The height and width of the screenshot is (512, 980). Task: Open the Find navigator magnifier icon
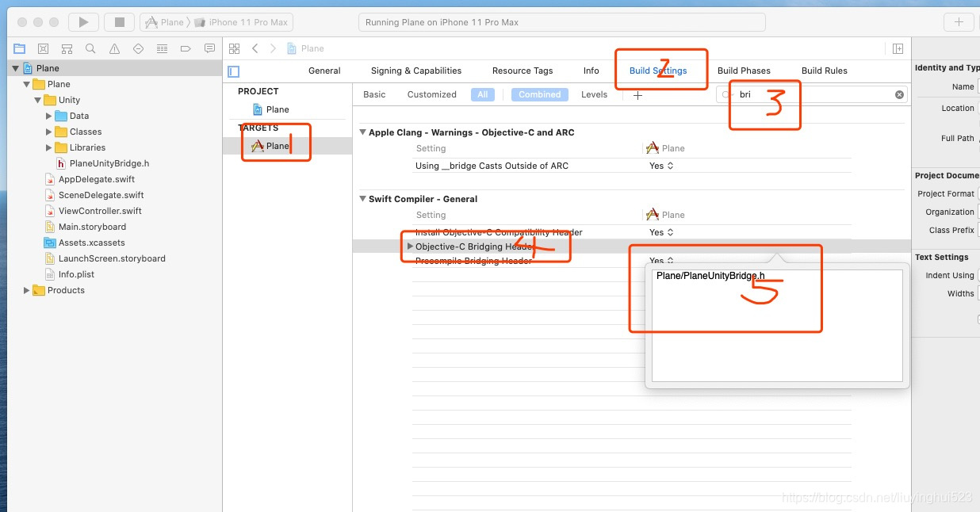click(90, 48)
